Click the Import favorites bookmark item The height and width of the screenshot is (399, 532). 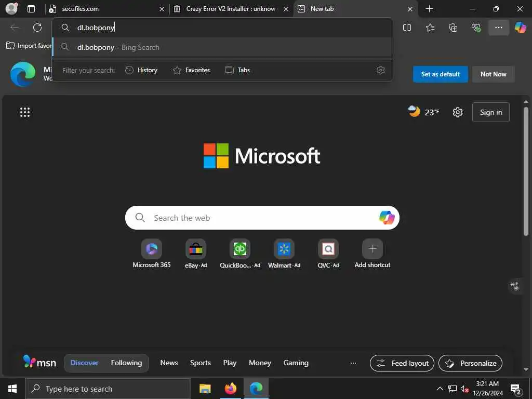point(29,46)
